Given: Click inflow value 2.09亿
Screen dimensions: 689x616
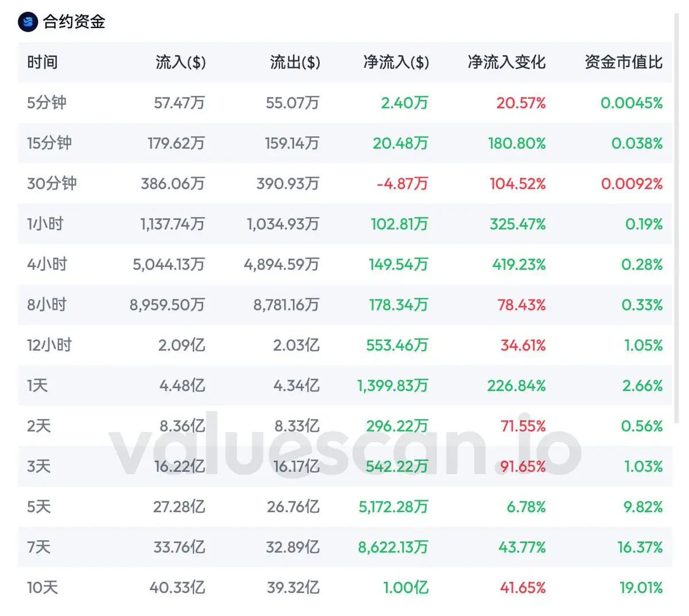Looking at the screenshot, I should coord(181,345).
